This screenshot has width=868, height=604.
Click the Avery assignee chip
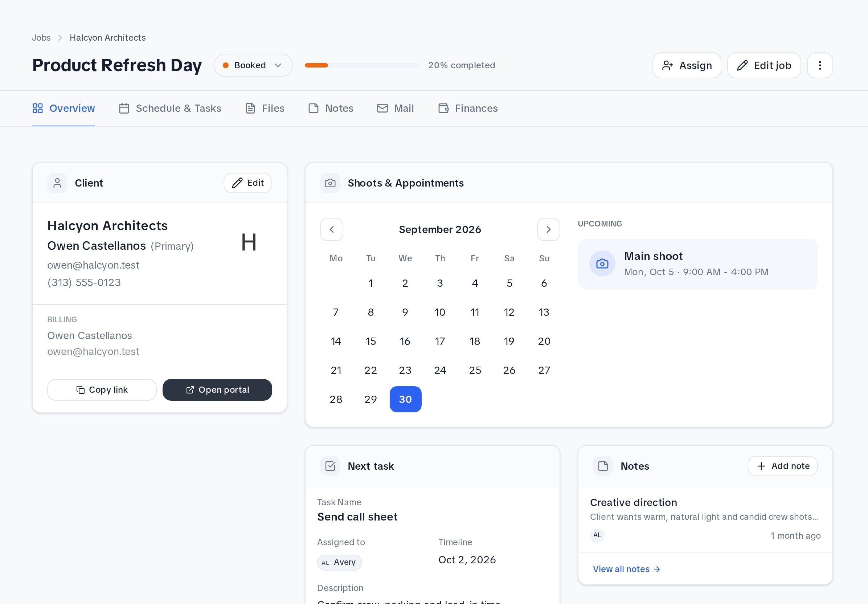[x=339, y=562]
